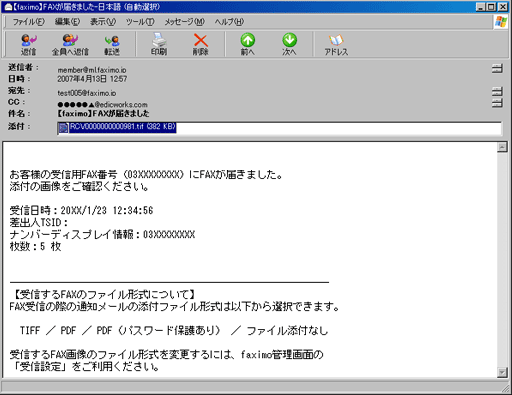Go to previous message with 前へ arrow
The height and width of the screenshot is (395, 512).
[248, 45]
